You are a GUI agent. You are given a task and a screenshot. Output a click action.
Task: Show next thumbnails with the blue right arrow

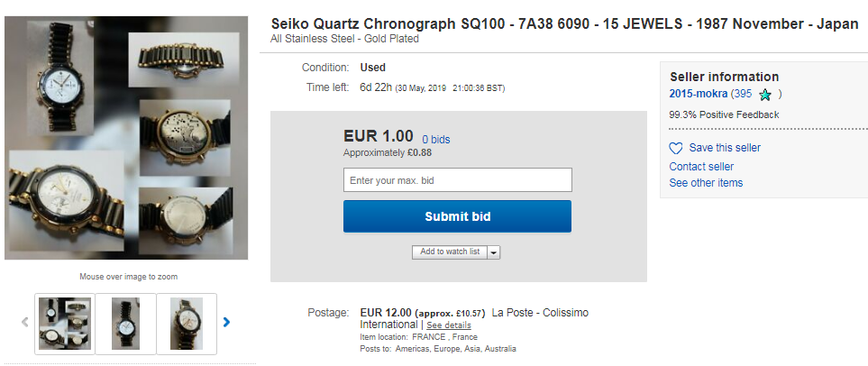(x=226, y=322)
